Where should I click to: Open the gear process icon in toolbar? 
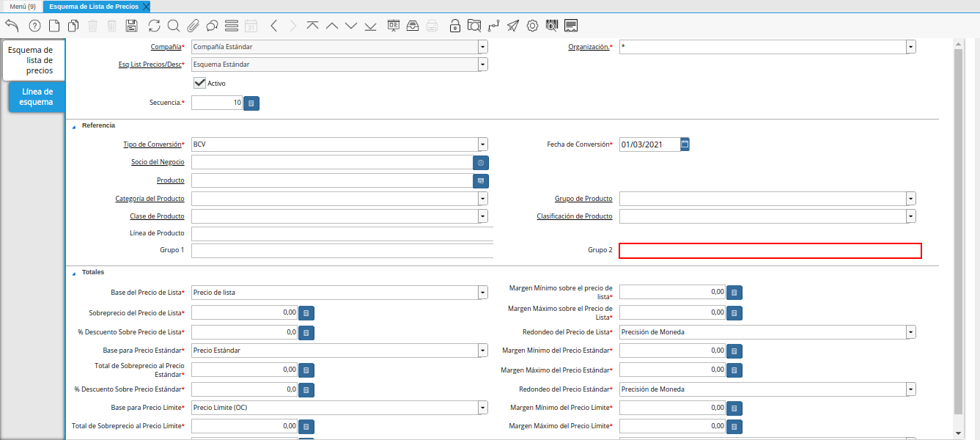click(x=532, y=26)
